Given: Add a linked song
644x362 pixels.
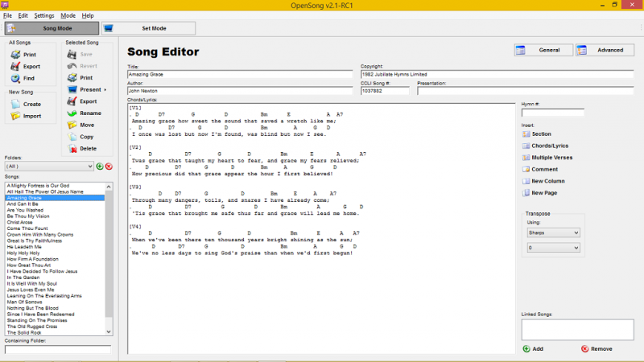Looking at the screenshot, I should [x=531, y=348].
